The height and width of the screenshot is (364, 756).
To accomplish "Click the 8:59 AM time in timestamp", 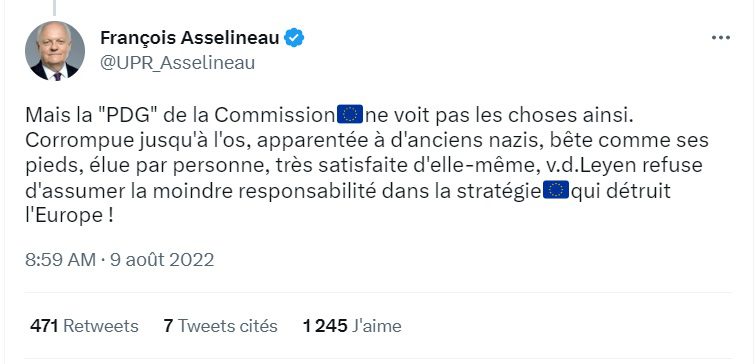I will [x=61, y=260].
